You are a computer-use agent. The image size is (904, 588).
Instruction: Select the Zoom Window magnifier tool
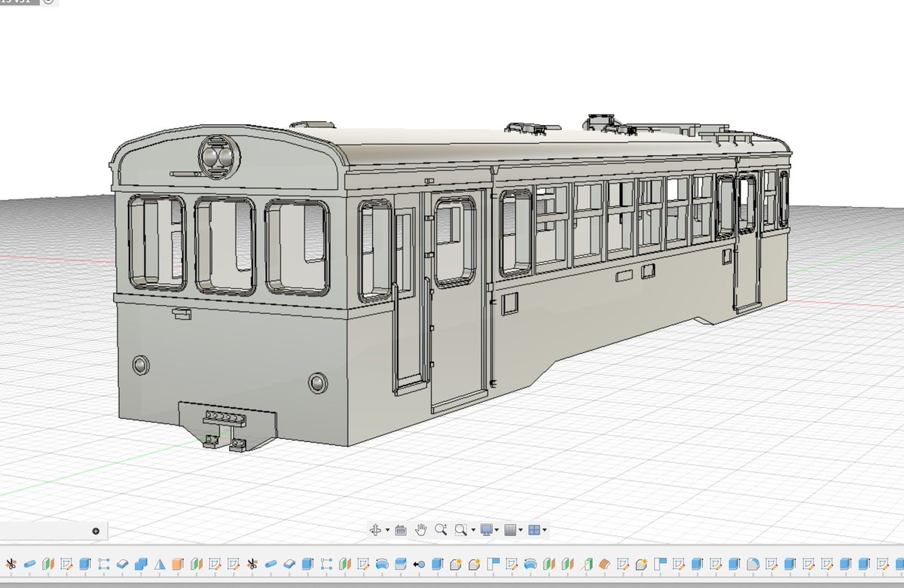click(x=461, y=530)
